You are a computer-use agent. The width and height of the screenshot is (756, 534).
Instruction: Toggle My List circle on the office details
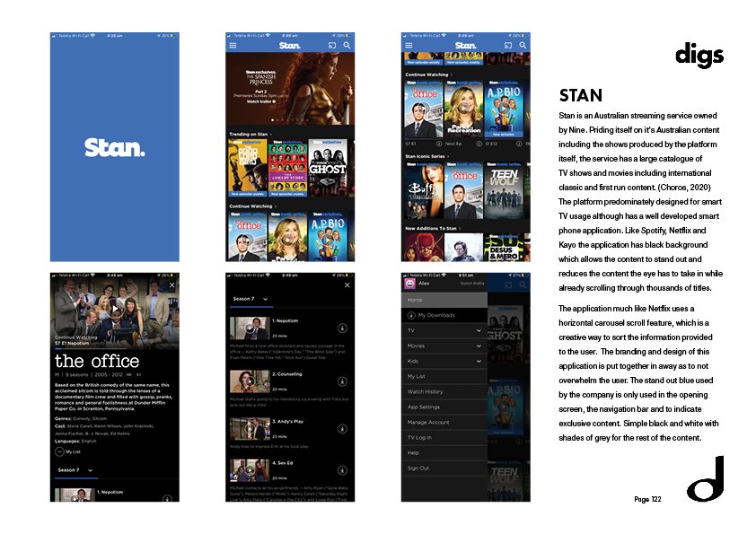coord(59,451)
